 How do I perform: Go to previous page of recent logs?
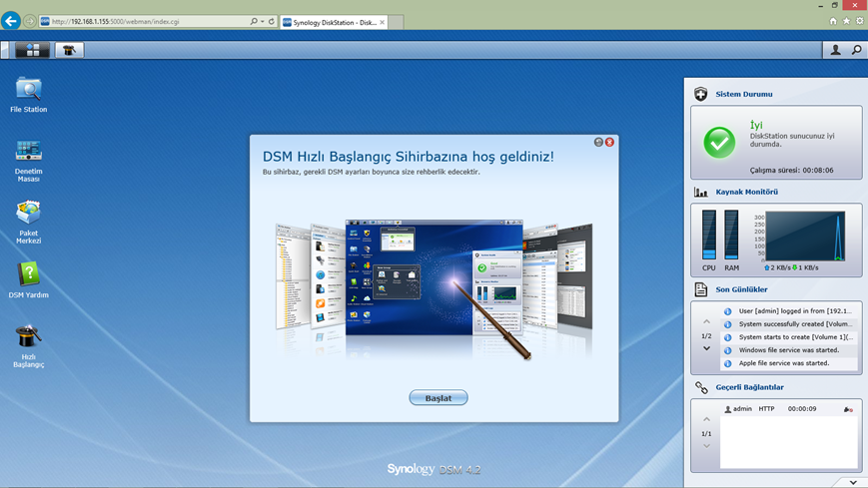[x=706, y=322]
